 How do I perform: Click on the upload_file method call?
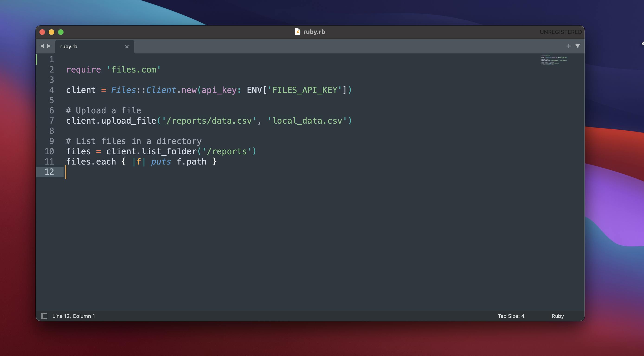pos(129,121)
